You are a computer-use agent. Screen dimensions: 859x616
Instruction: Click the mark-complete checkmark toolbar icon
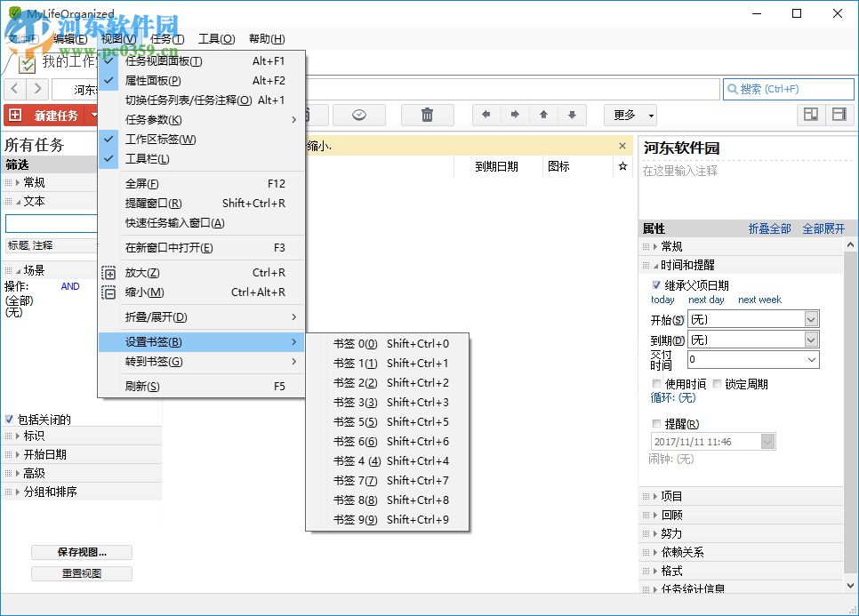click(x=358, y=115)
